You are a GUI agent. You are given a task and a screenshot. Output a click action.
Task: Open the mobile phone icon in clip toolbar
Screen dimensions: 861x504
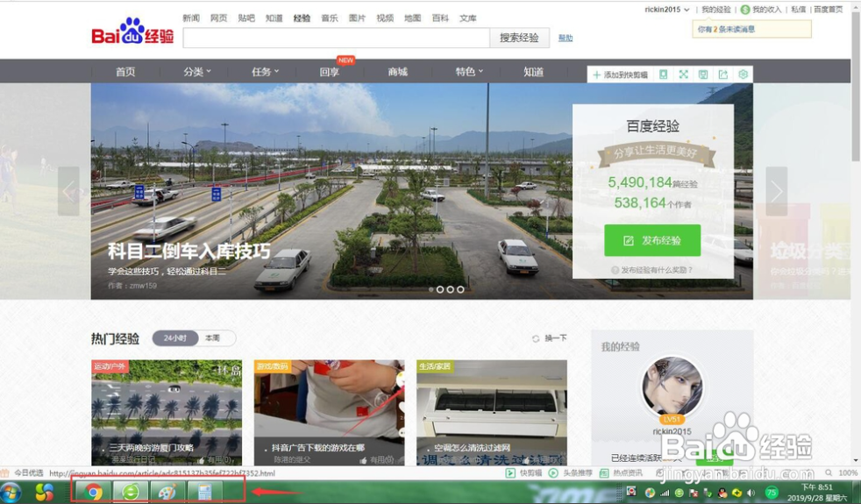(664, 75)
